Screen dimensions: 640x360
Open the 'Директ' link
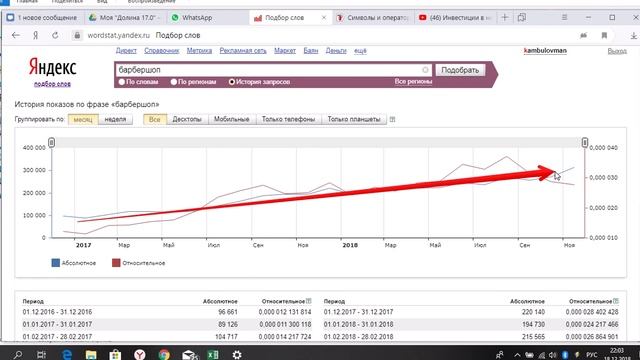(126, 51)
